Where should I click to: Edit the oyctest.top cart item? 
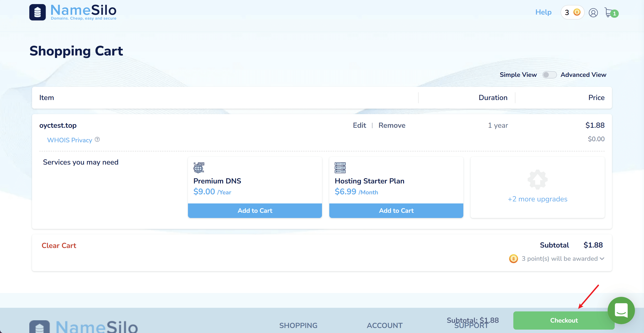(359, 125)
